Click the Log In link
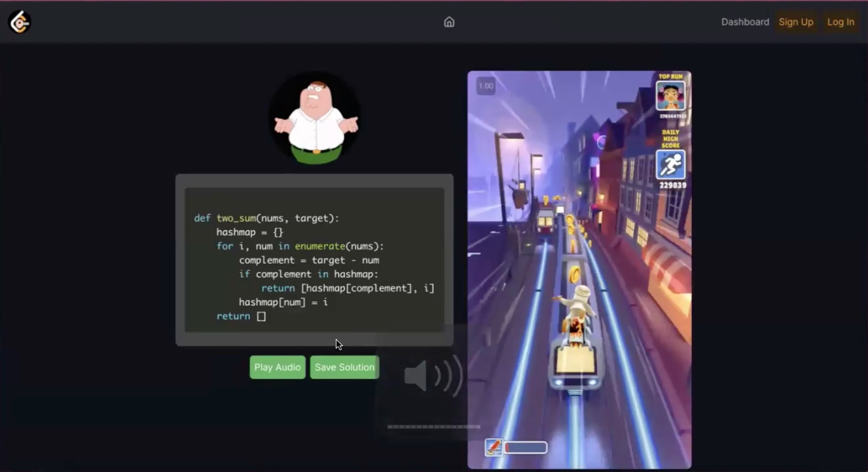This screenshot has width=868, height=472. tap(840, 22)
